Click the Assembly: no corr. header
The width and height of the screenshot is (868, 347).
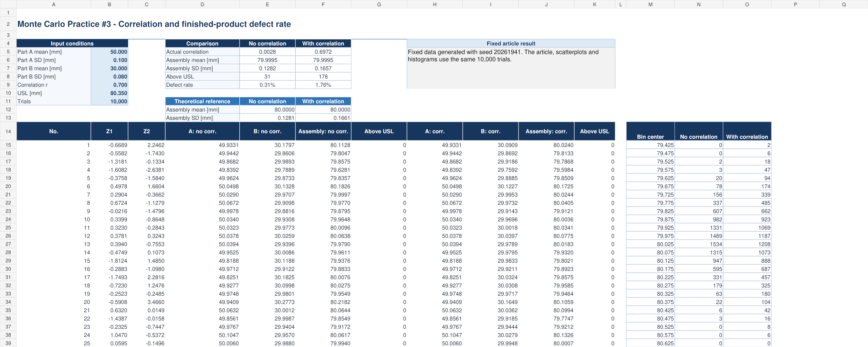tap(323, 131)
